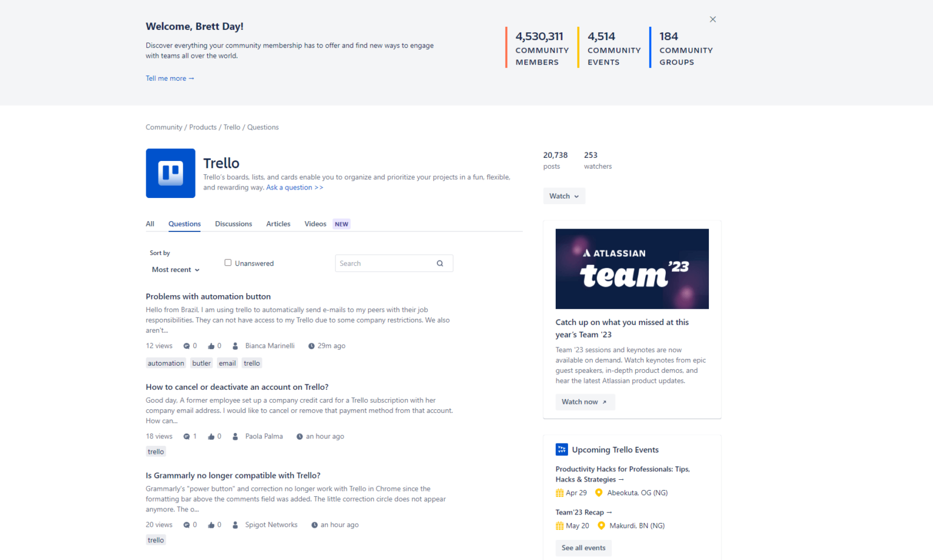
Task: Click the search magnifier icon
Action: tap(440, 263)
